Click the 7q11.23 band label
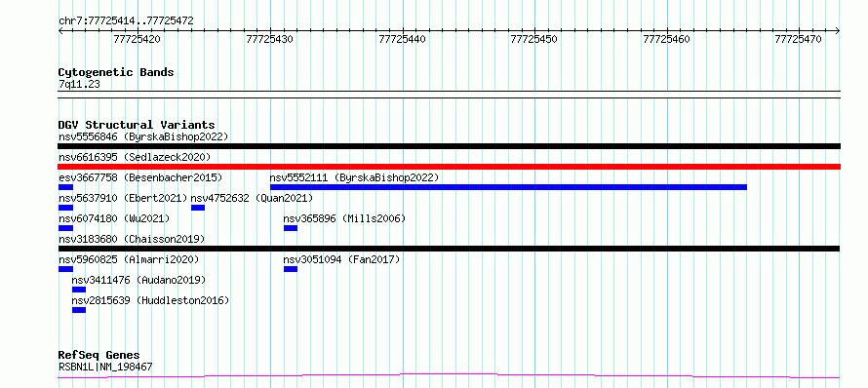 [x=79, y=85]
